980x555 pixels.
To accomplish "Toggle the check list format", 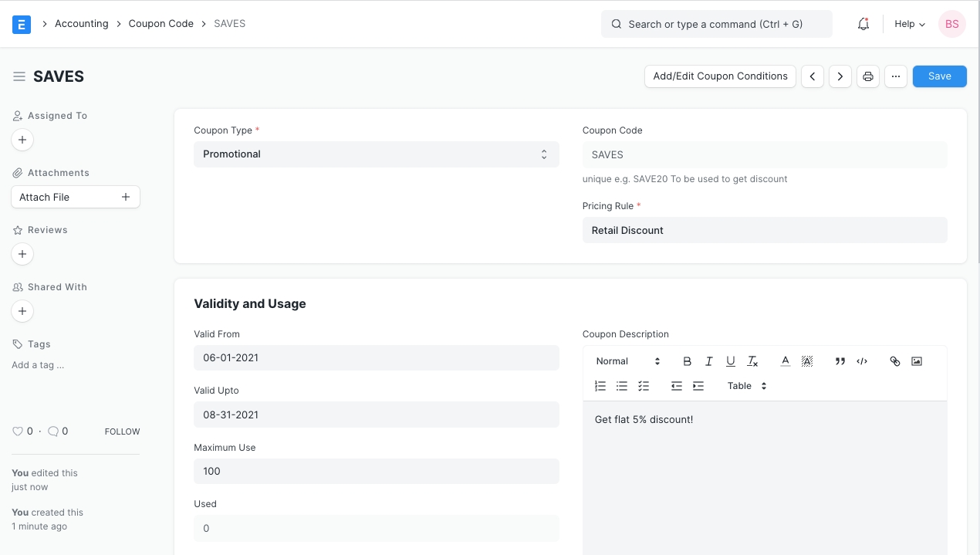I will pos(644,386).
